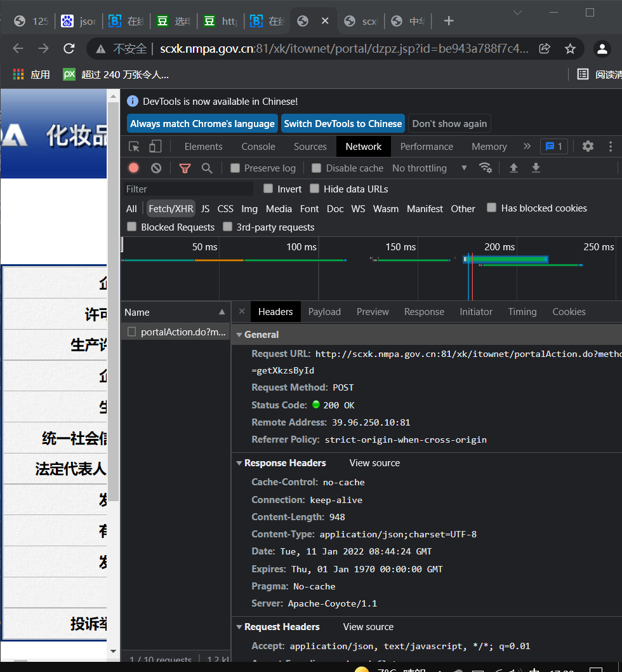Clear the network log

(x=156, y=168)
